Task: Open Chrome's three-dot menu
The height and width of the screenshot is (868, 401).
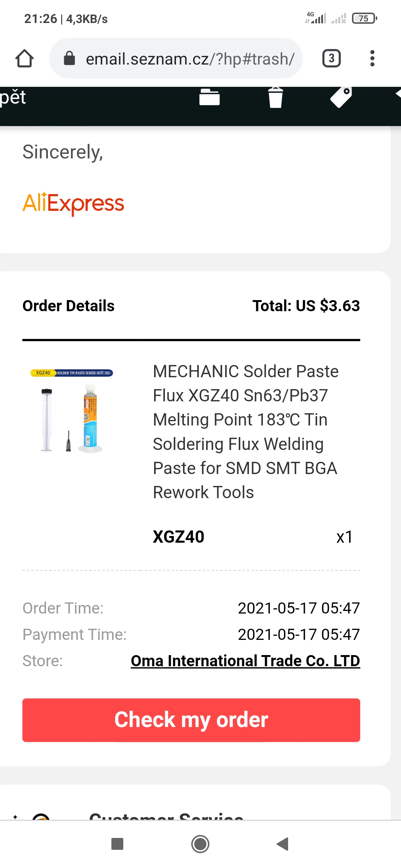Action: [372, 59]
